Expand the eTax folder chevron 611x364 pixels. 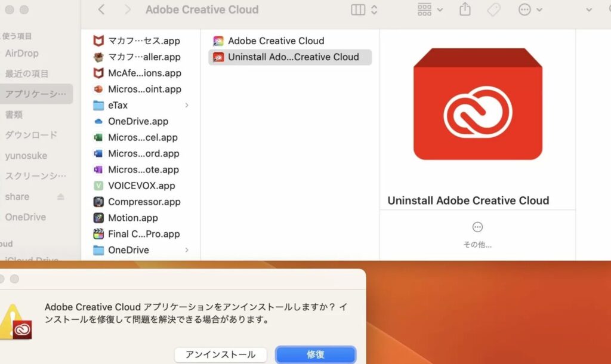click(x=187, y=105)
